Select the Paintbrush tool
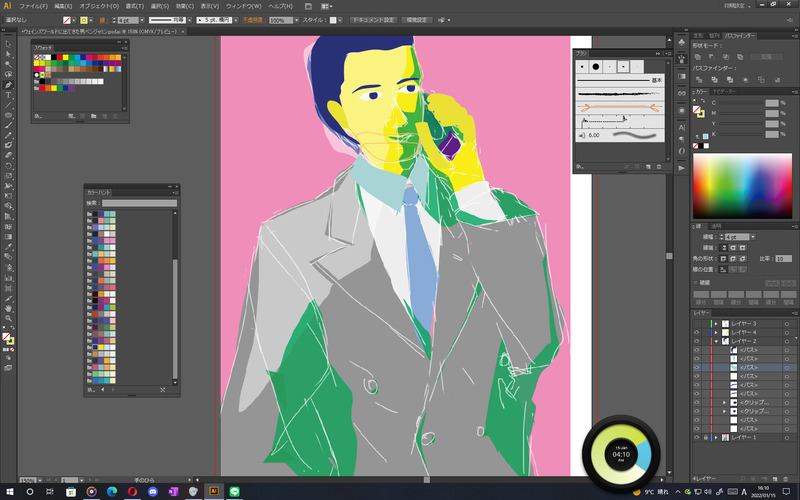Viewport: 800px width, 500px height. [8, 125]
